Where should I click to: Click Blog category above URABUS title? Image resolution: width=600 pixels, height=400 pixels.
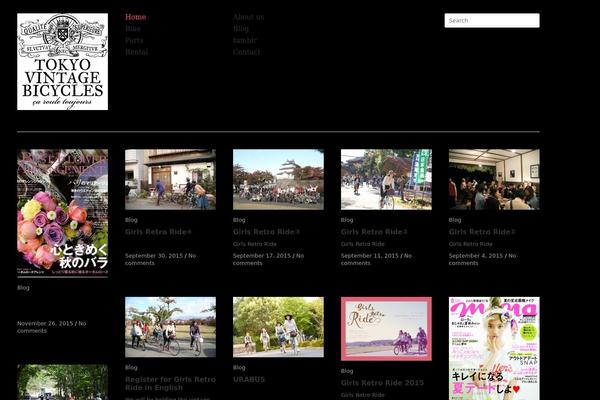click(x=239, y=367)
